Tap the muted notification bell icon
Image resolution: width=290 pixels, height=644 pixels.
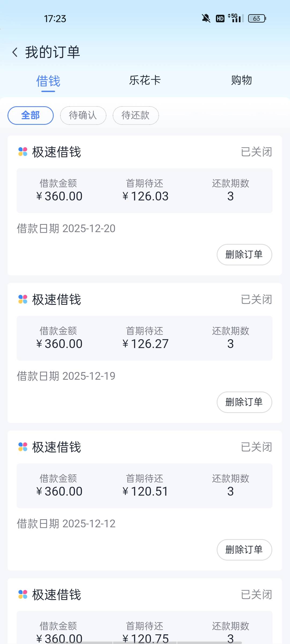206,19
